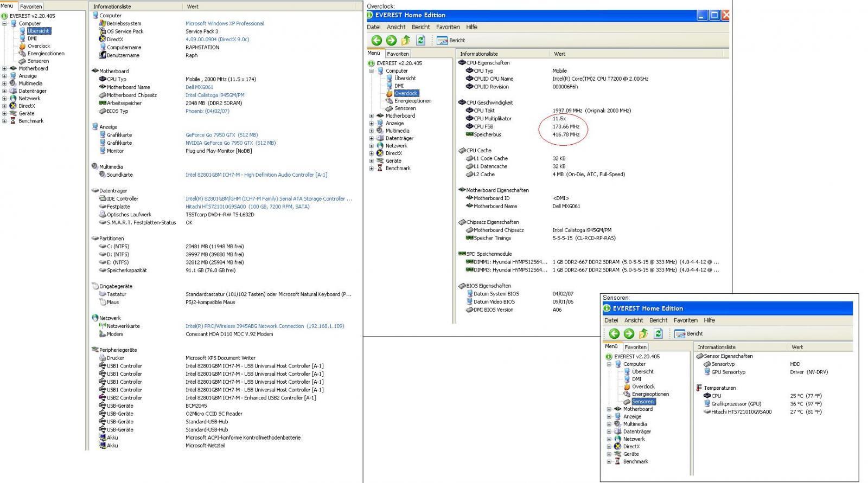Image resolution: width=868 pixels, height=483 pixels.
Task: Maximize the Overclock EVEREST window
Action: coord(714,15)
